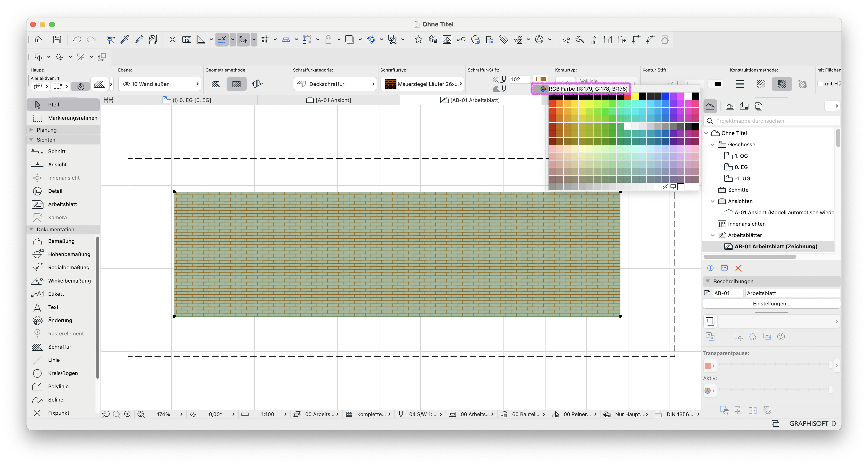Viewport: 868px width, 465px height.
Task: Add a new item with the blue plus icon
Action: point(710,268)
